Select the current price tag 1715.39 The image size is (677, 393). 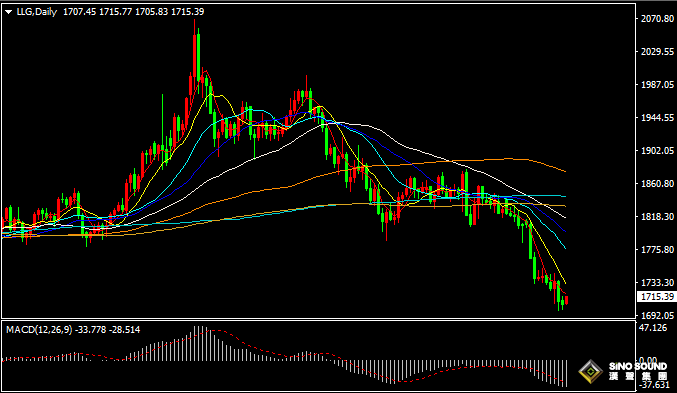pyautogui.click(x=657, y=297)
